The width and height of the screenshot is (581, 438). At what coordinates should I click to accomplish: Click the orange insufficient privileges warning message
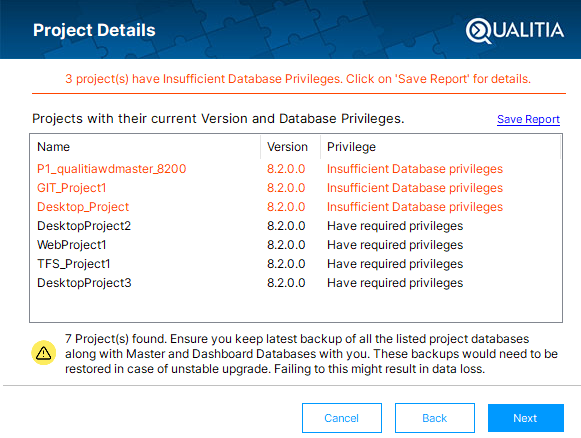click(x=298, y=79)
